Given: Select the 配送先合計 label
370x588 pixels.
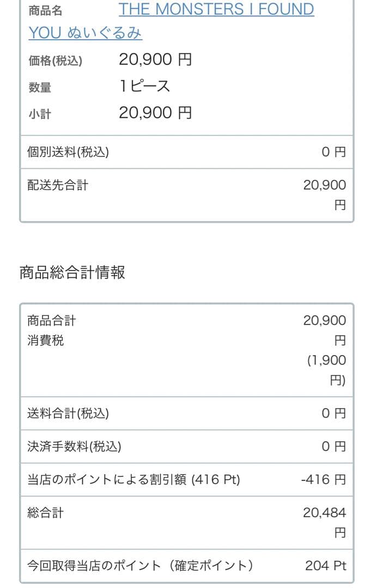Looking at the screenshot, I should 58,186.
